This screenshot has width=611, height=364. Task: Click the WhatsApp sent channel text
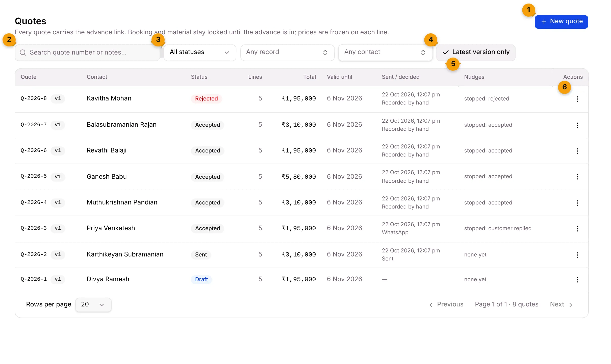coord(395,232)
